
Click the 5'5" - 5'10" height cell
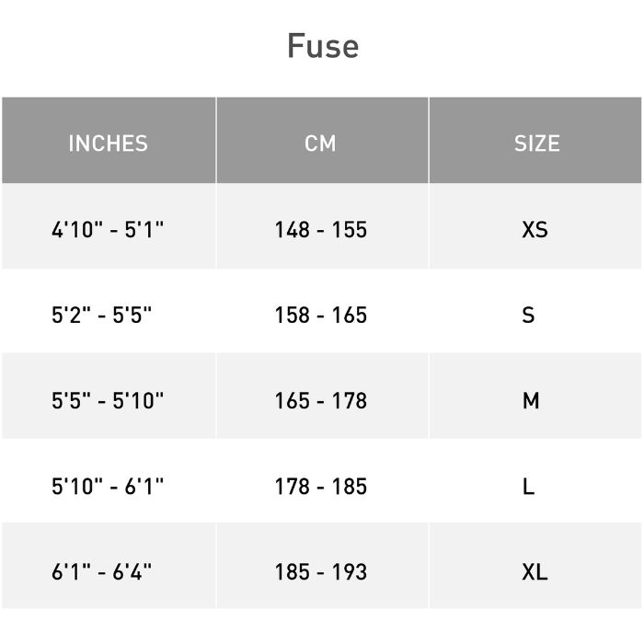(108, 400)
